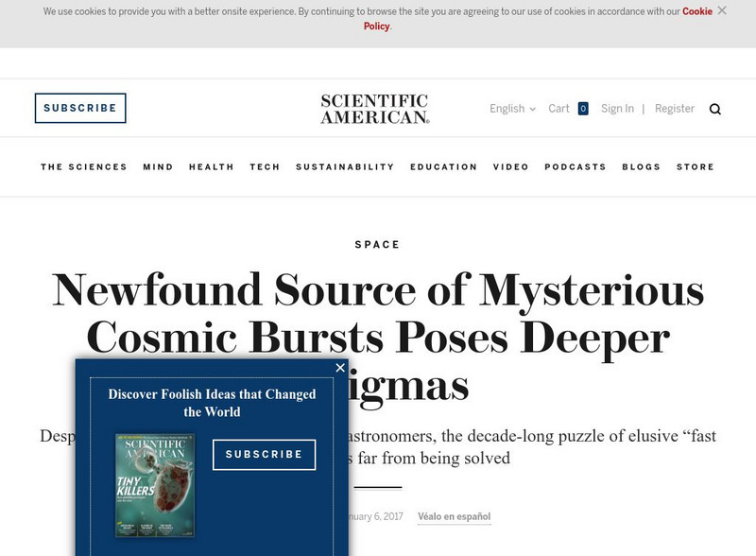Open the Podcasts section
The image size is (756, 556).
pos(576,167)
